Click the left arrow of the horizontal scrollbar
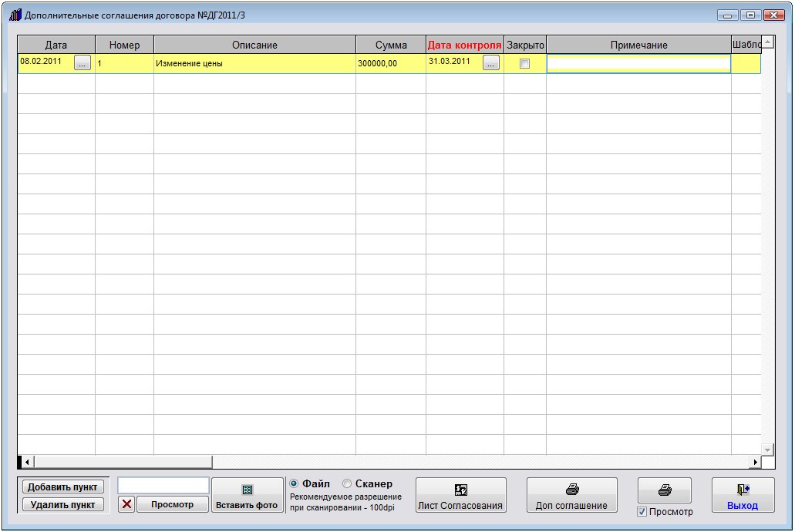The image size is (795, 532). (27, 462)
